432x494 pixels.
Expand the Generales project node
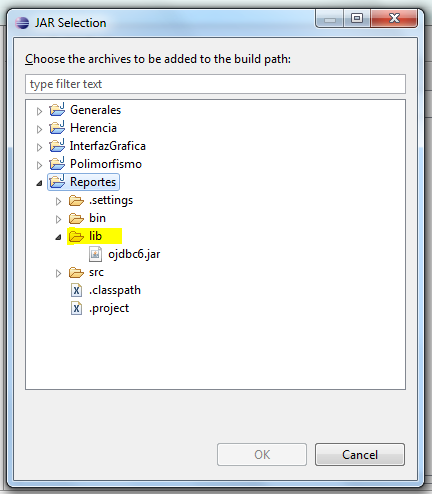(x=39, y=111)
